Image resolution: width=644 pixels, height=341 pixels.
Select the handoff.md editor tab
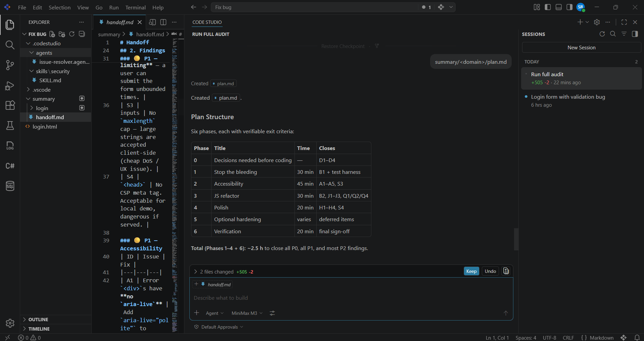pos(120,22)
